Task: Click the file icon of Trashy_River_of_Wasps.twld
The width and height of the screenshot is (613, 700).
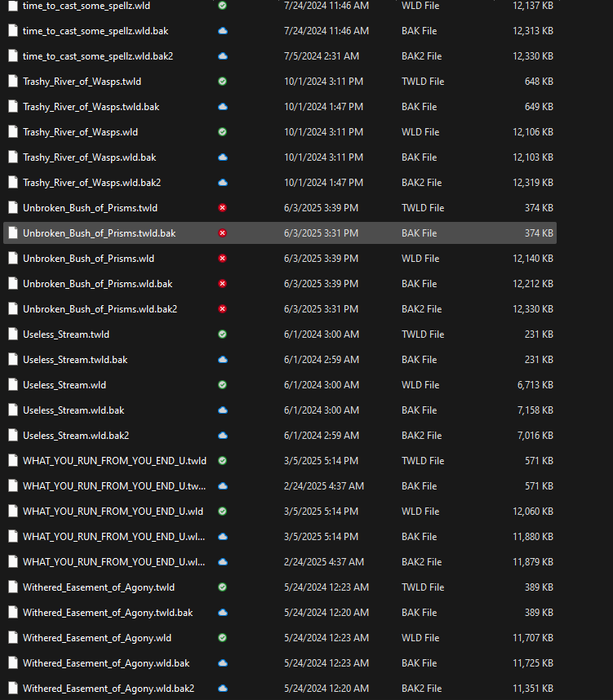Action: click(12, 82)
